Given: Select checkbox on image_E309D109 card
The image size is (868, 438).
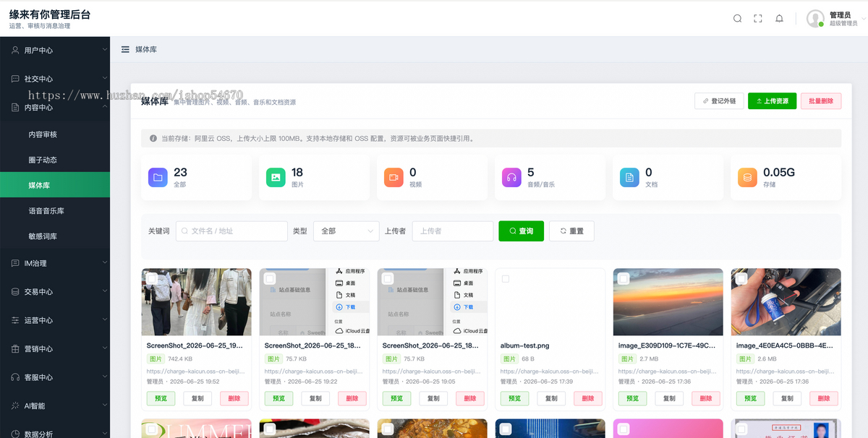Looking at the screenshot, I should pyautogui.click(x=624, y=279).
